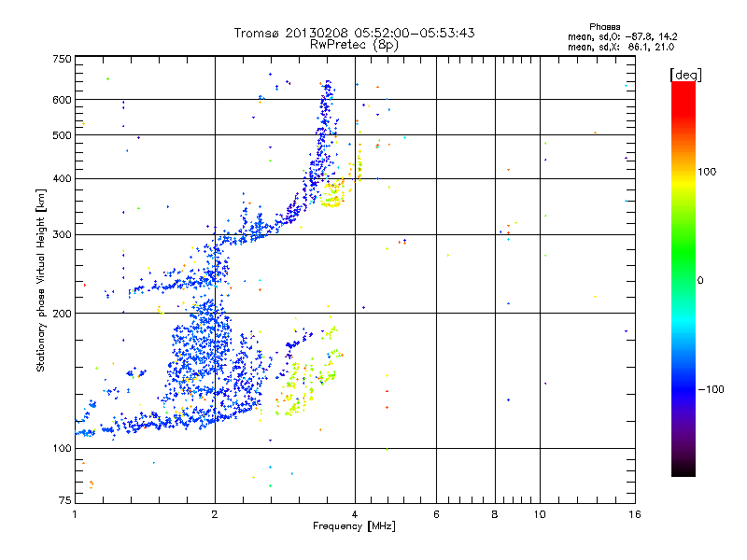The height and width of the screenshot is (560, 747).
Task: Click the x-axis '8' tick label
Action: [x=495, y=514]
